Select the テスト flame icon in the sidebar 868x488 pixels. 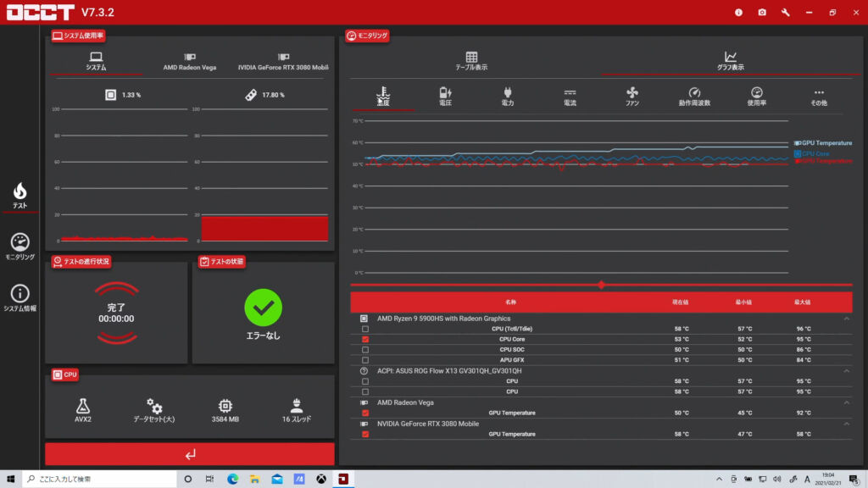(x=20, y=196)
